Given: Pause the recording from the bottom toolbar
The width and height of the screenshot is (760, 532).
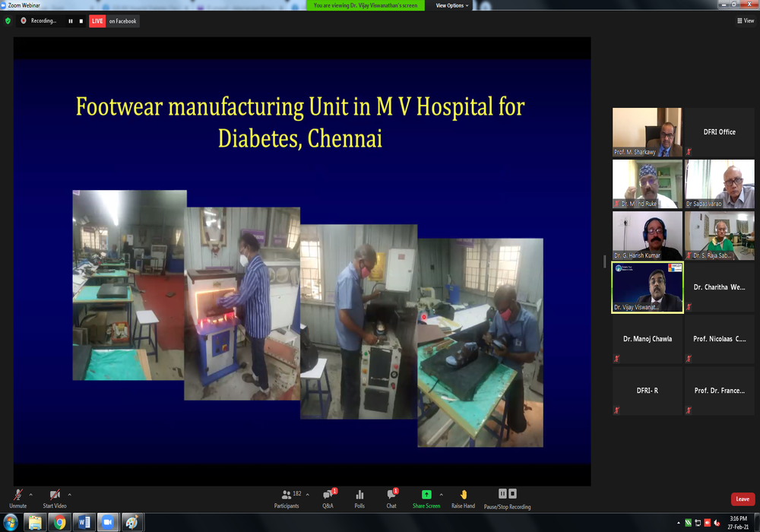Looking at the screenshot, I should (x=502, y=494).
